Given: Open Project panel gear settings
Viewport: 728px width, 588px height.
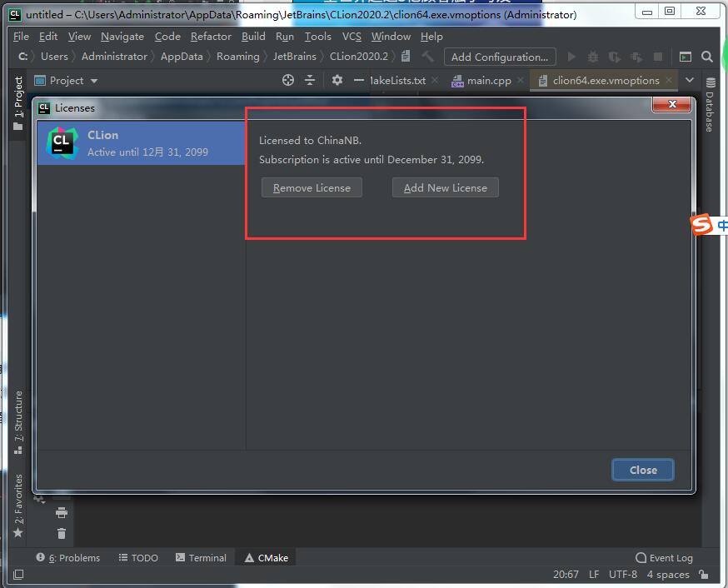Looking at the screenshot, I should [337, 80].
